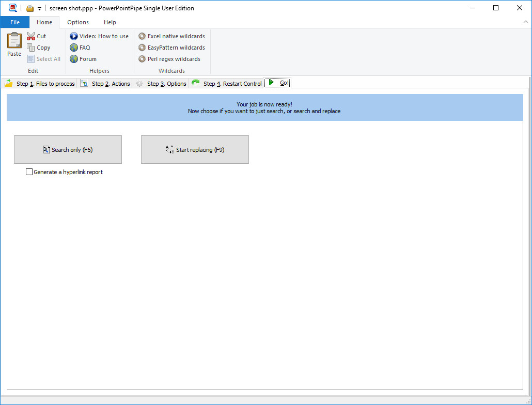Click the Cut scissors icon

point(31,36)
